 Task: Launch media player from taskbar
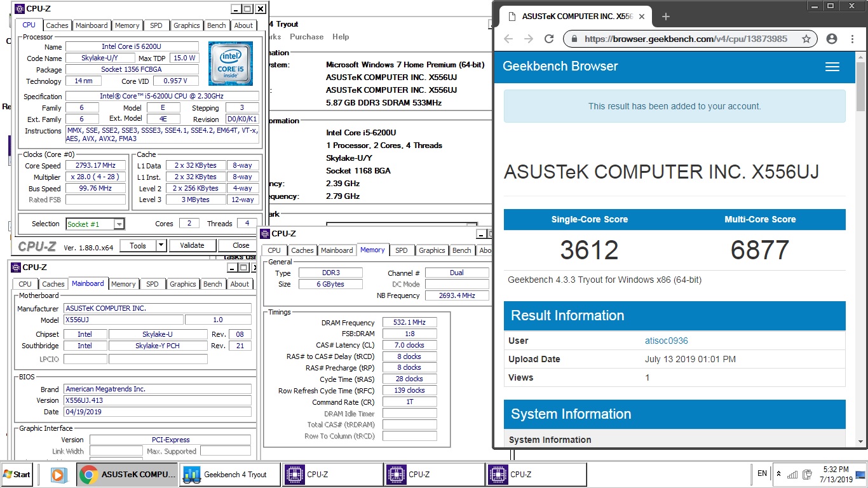point(58,475)
